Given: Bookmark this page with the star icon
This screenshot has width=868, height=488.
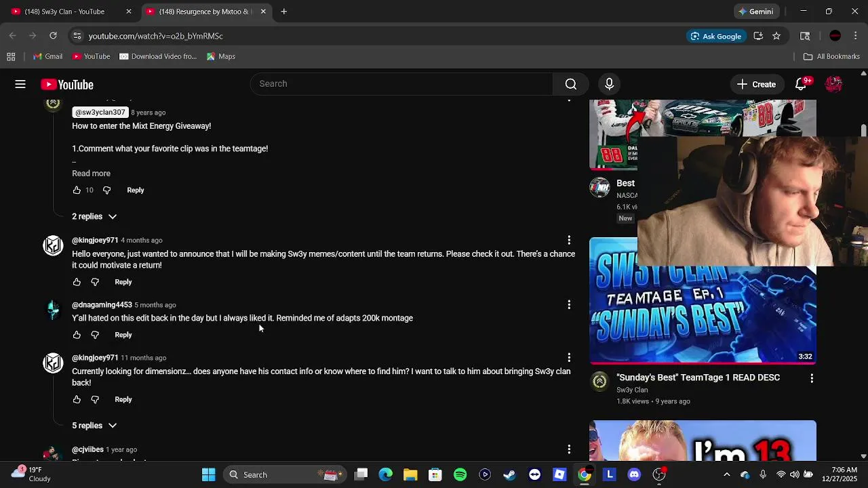Looking at the screenshot, I should [x=776, y=36].
